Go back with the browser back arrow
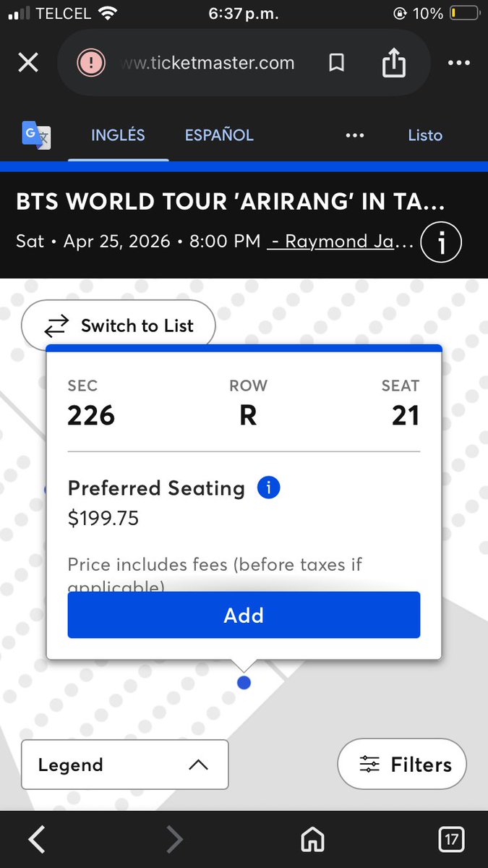The height and width of the screenshot is (868, 488). tap(36, 840)
